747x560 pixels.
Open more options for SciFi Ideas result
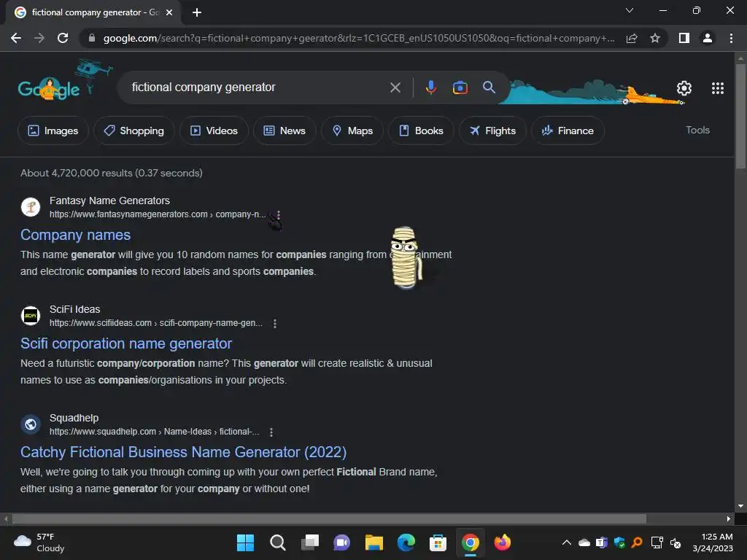[275, 323]
